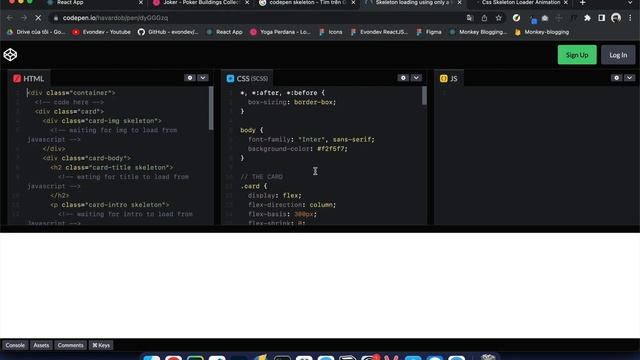Open the GitHub - evondev bookmark
This screenshot has height=360, width=640.
click(168, 32)
